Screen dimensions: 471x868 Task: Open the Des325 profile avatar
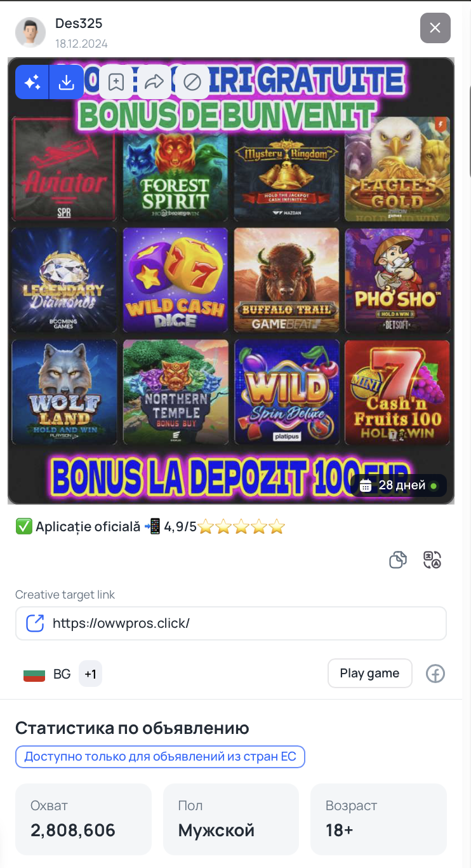click(x=30, y=32)
